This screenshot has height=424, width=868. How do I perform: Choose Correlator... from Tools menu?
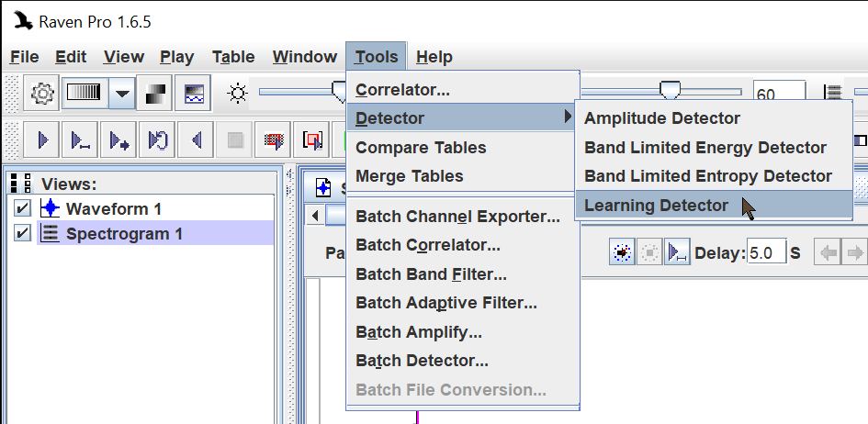[463, 89]
